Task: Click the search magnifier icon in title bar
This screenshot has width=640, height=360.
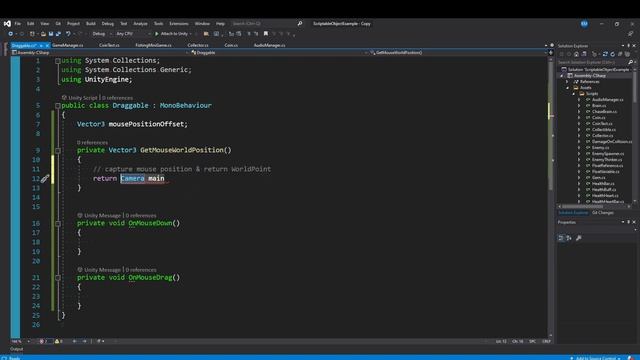Action: 300,24
